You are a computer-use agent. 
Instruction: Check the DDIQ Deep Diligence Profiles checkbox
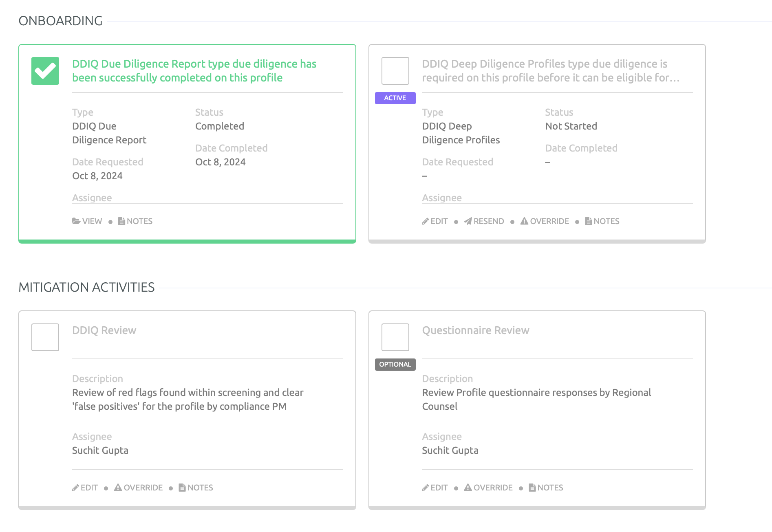click(x=395, y=71)
